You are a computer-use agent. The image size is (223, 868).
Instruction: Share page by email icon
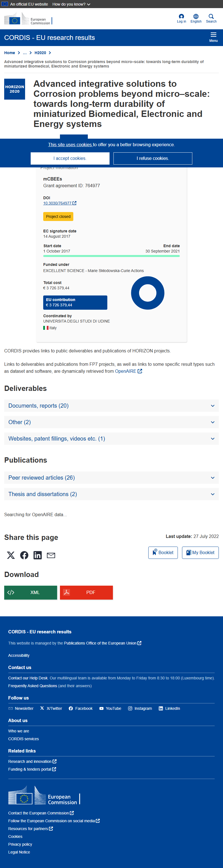[x=51, y=555]
